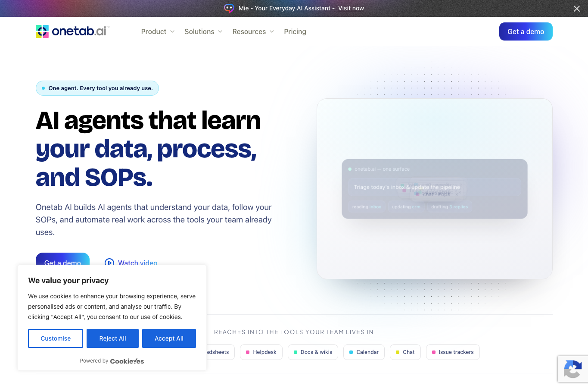
Task: Expand the Resources dropdown chevron
Action: 272,31
